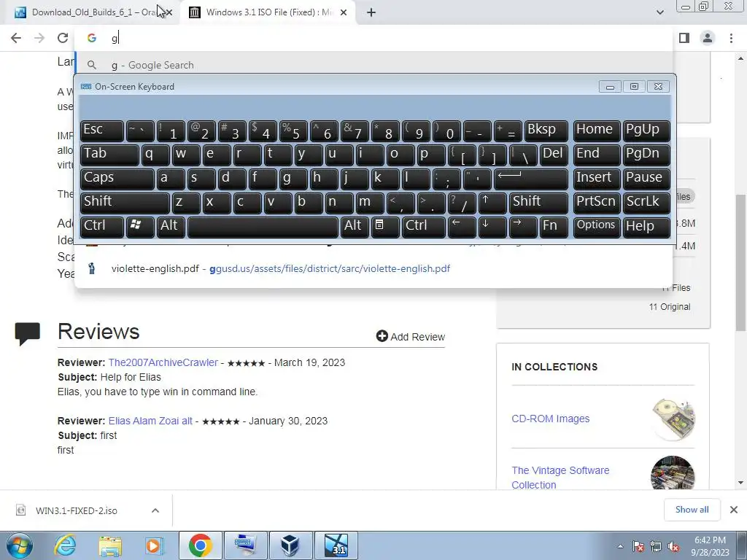Open the Chrome three-dot menu
Screen dimensions: 747x560
tap(731, 38)
